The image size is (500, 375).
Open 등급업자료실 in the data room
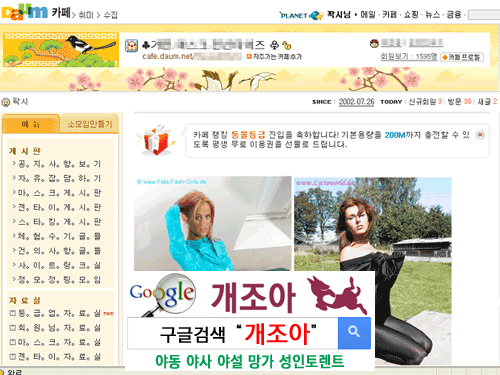[59, 313]
